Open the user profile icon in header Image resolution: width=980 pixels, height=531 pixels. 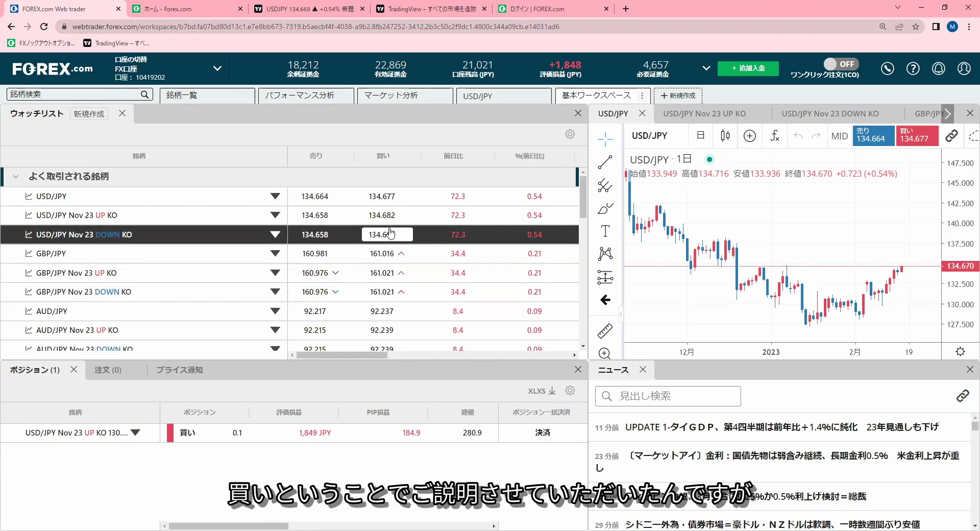point(964,68)
